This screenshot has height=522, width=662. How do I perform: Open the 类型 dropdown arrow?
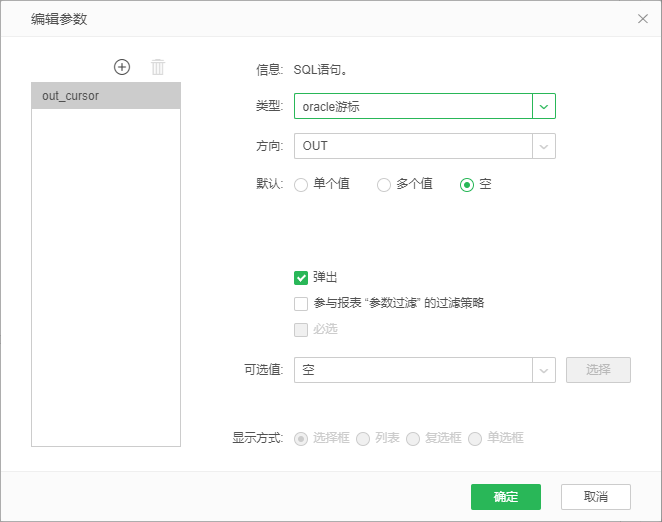click(x=544, y=106)
